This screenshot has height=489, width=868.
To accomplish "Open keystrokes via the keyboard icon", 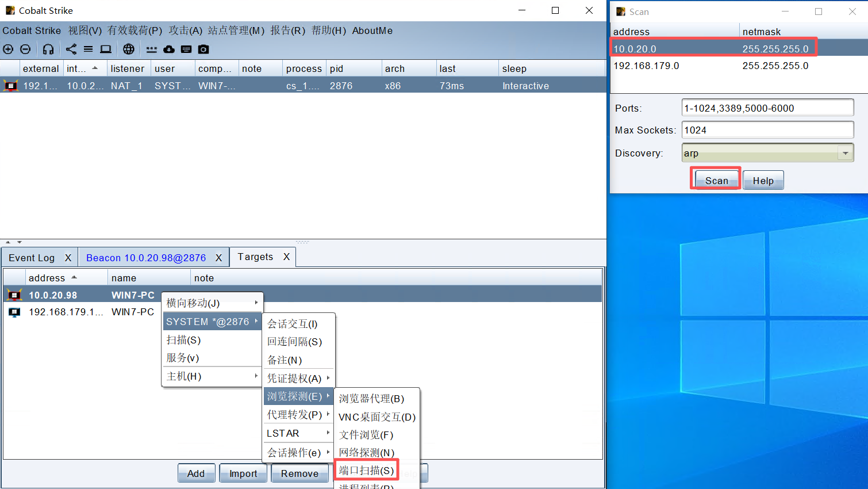I will [x=186, y=49].
